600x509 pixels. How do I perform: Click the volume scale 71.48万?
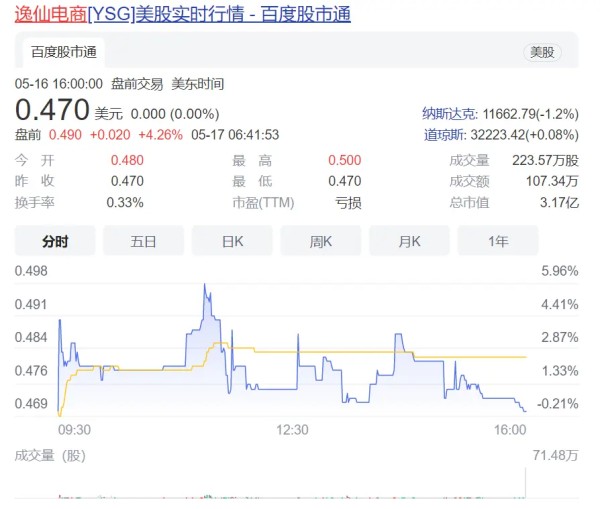pos(555,455)
